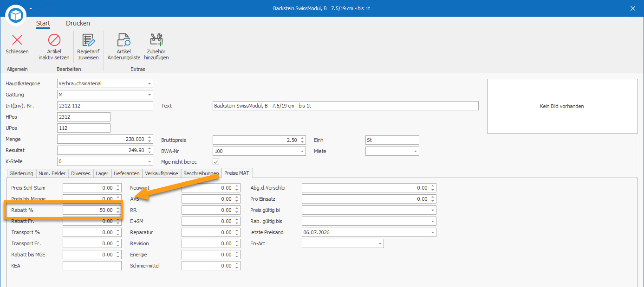Click the Rabatt % spinner arrows

click(118, 210)
